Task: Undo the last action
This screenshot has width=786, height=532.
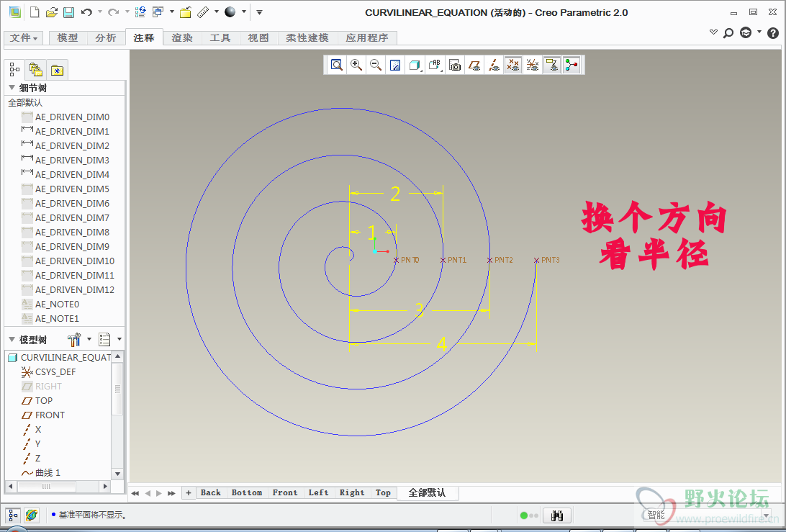Action: (x=86, y=12)
